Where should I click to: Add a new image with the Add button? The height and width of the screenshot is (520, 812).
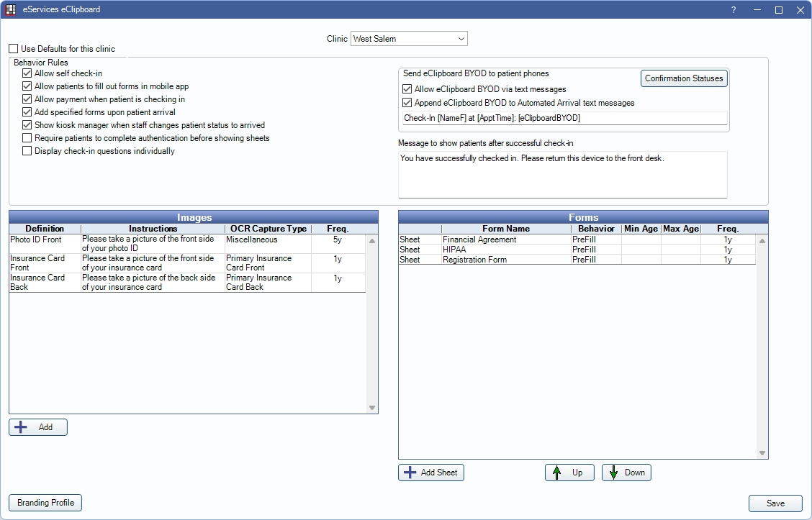pos(38,427)
